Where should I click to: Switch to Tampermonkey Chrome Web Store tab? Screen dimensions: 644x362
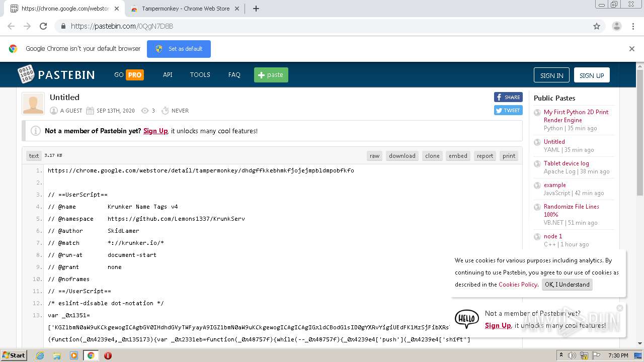point(185,9)
